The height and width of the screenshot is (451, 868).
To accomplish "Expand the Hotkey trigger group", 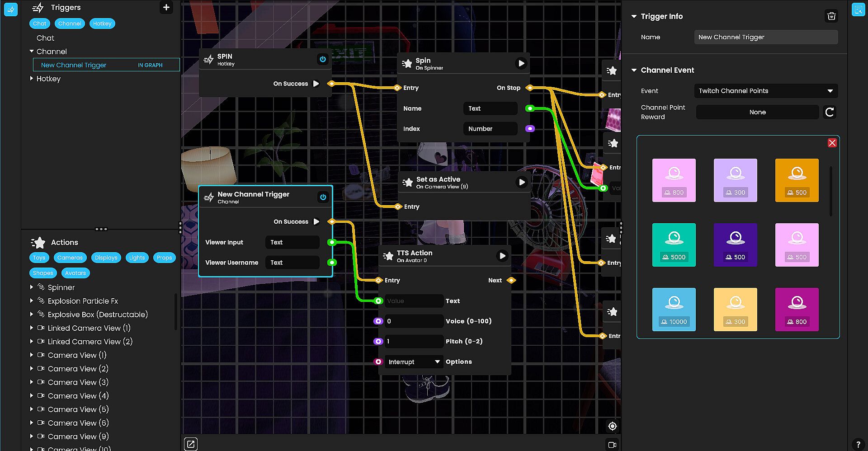I will click(x=32, y=79).
